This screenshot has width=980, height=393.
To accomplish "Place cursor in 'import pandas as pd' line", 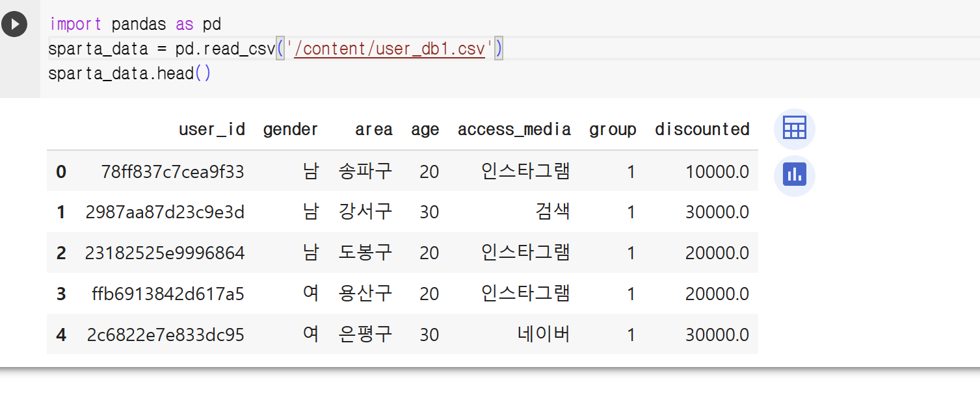I will [x=135, y=24].
